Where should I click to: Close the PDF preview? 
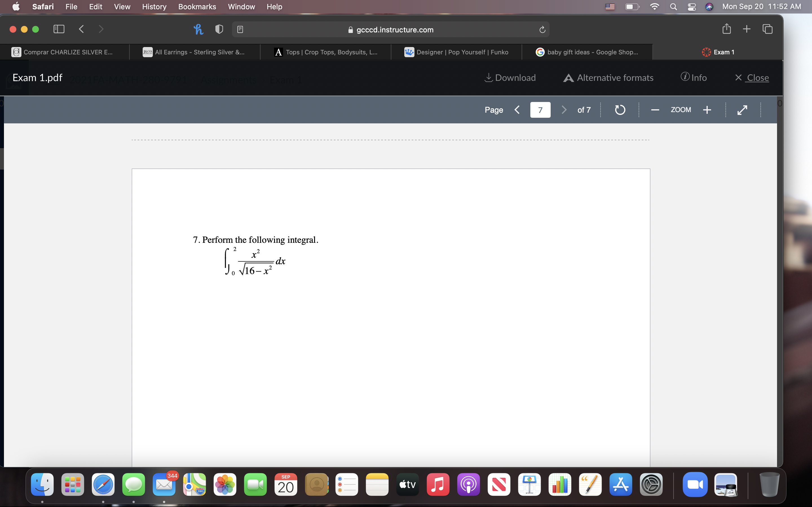752,77
